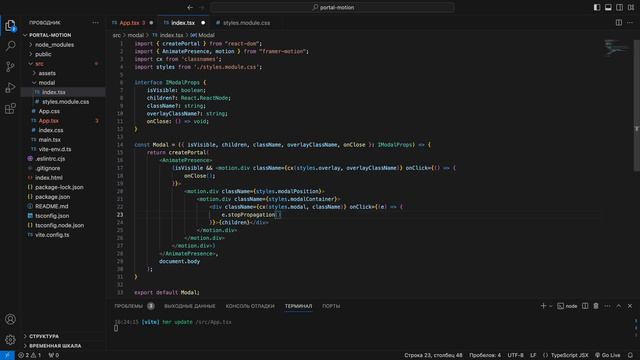The image size is (640, 360).
Task: Open the Search view icon
Action: pos(10,46)
